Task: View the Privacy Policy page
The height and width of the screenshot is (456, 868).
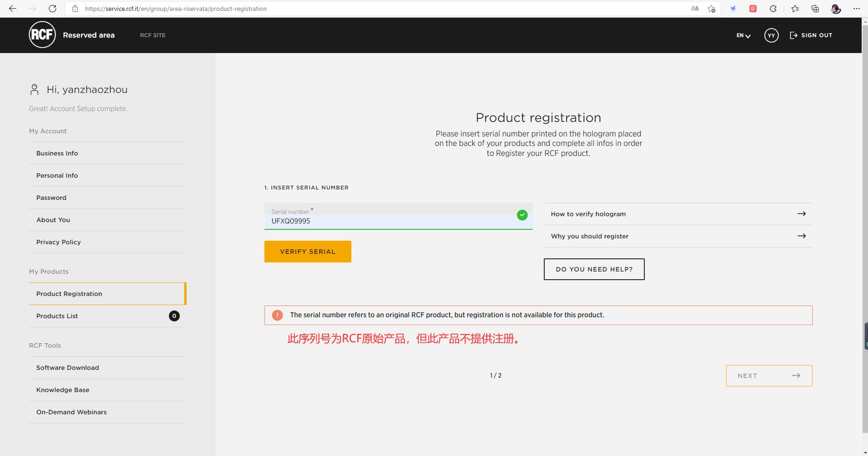Action: (x=108, y=242)
